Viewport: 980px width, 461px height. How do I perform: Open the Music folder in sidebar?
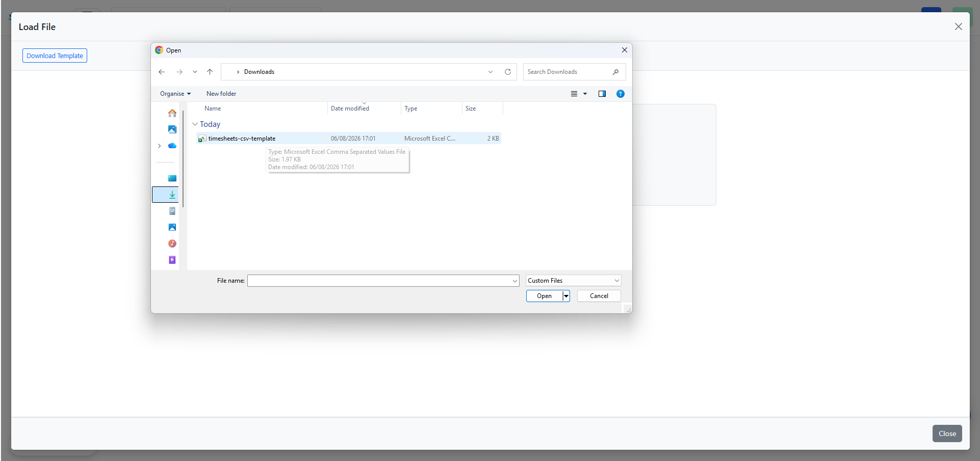point(172,243)
